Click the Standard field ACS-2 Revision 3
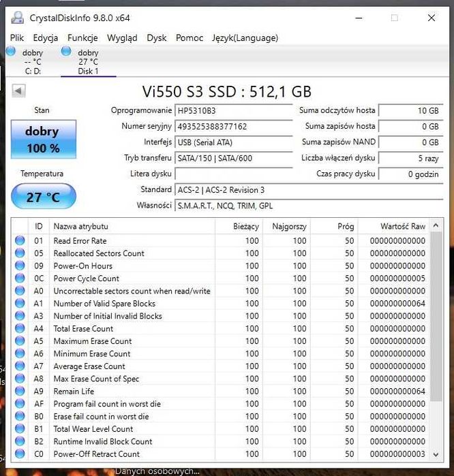Viewport: 454px width, 476px height. [x=309, y=190]
